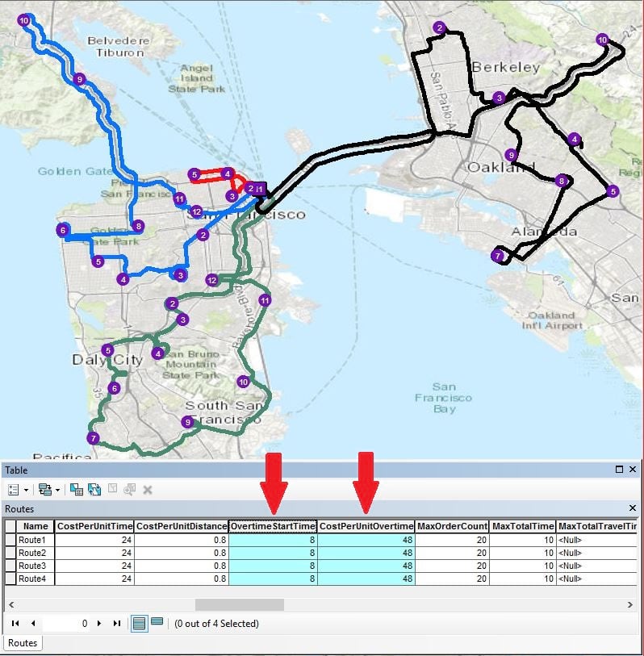The image size is (644, 656).
Task: Select the Route4 row selector box
Action: (x=10, y=579)
